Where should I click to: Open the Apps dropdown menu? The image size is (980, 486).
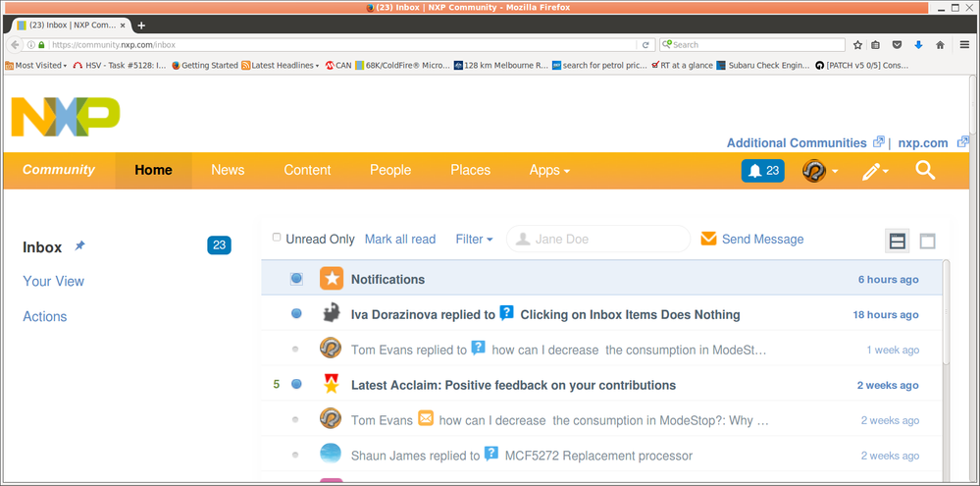(549, 170)
